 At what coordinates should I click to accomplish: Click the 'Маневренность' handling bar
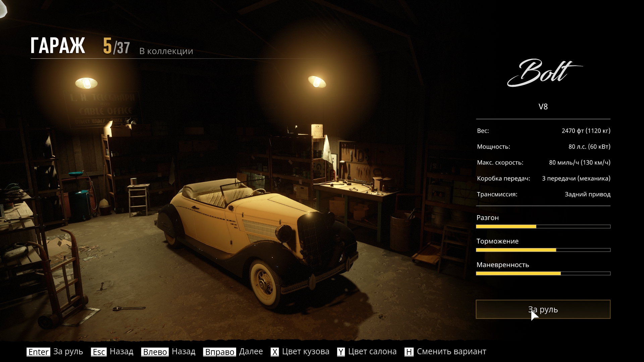point(543,274)
